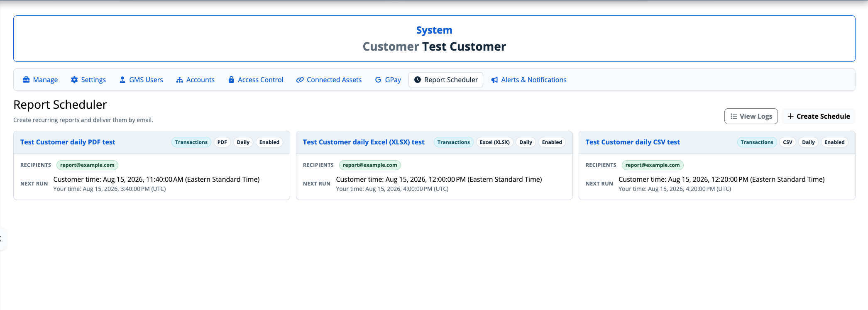
Task: Click Daily badge on Excel test card
Action: (526, 142)
